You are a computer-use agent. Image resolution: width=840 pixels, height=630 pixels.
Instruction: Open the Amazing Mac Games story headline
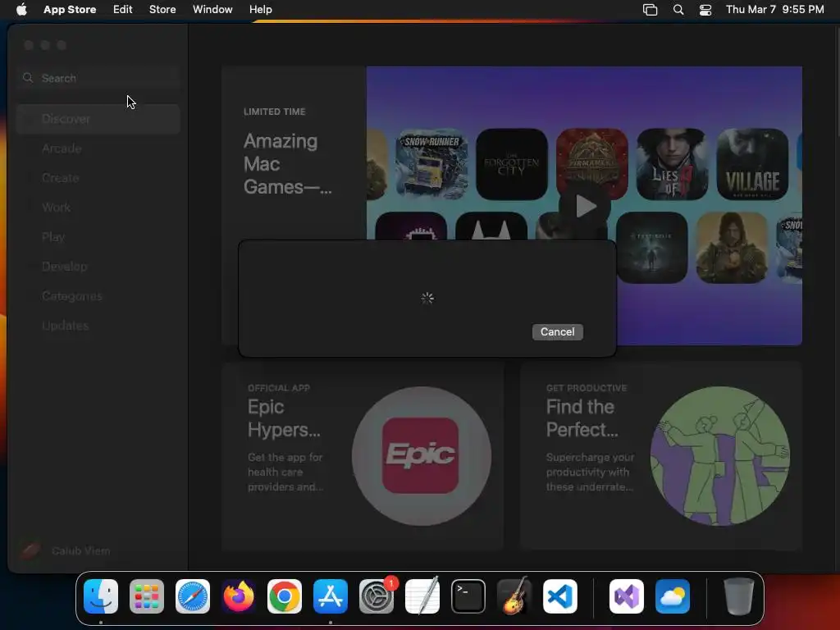click(x=288, y=164)
